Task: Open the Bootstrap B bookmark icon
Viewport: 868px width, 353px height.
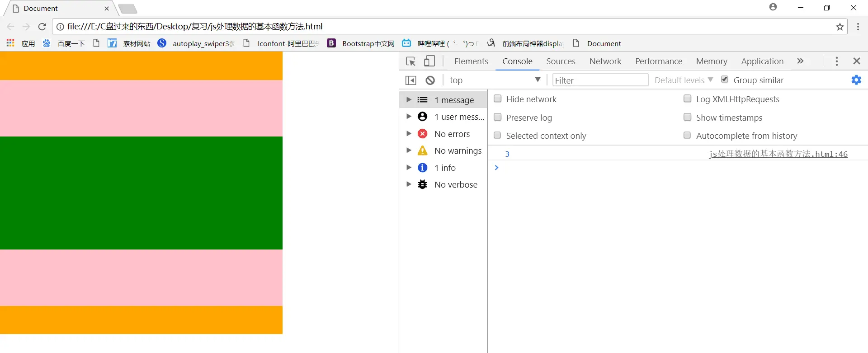Action: 331,43
